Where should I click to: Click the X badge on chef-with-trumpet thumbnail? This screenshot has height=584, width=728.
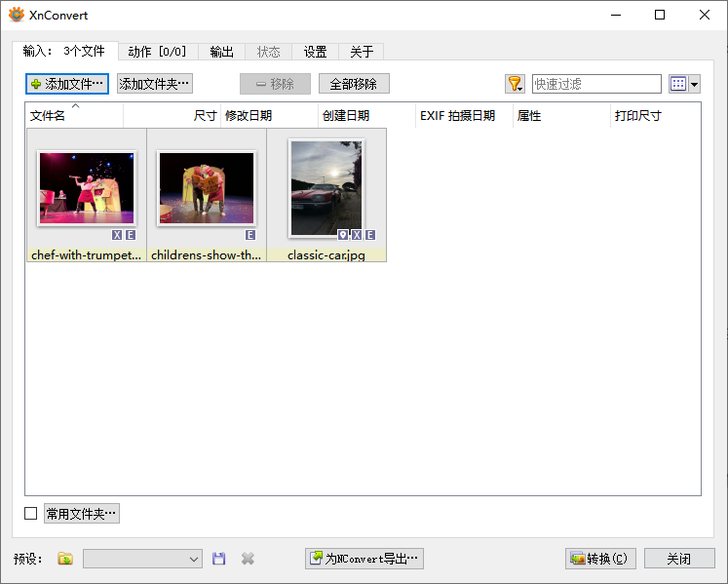tap(117, 235)
